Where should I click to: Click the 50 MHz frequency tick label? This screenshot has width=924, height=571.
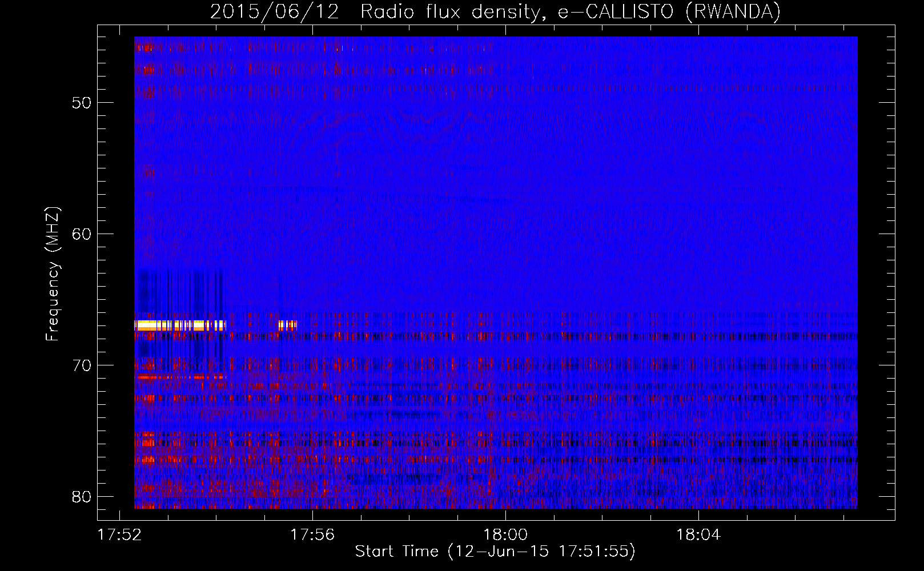(x=82, y=103)
